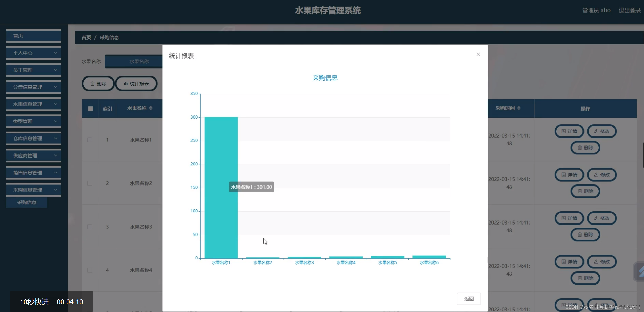
Task: Sort by 采购时间 column arrows
Action: [519, 108]
